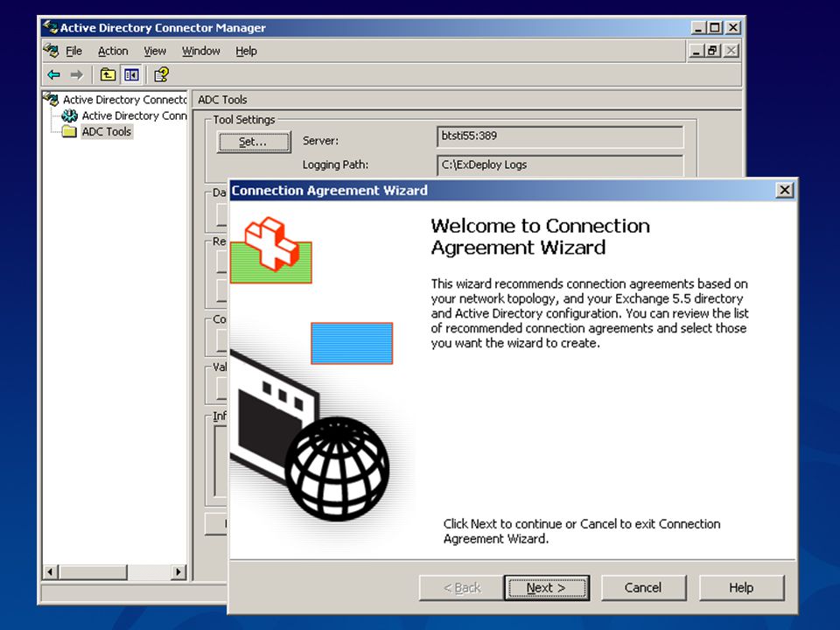Click the console icon beside the File menu
Image resolution: width=840 pixels, height=630 pixels.
52,51
